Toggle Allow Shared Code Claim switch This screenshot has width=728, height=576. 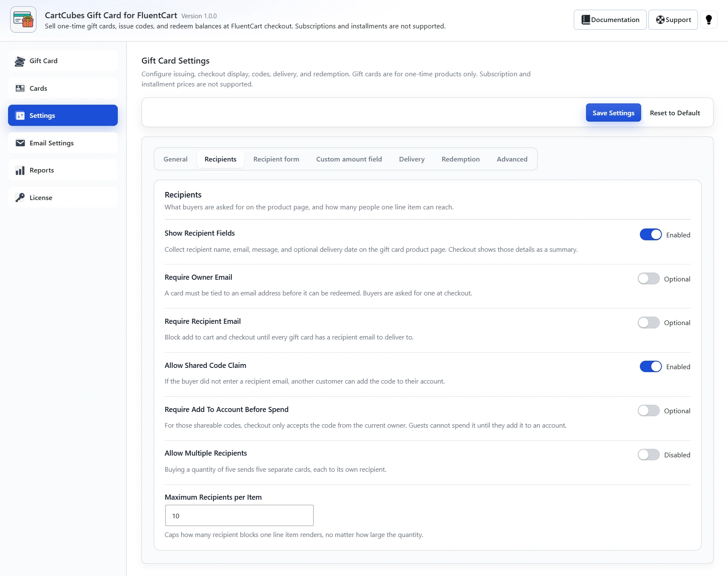[x=650, y=366]
